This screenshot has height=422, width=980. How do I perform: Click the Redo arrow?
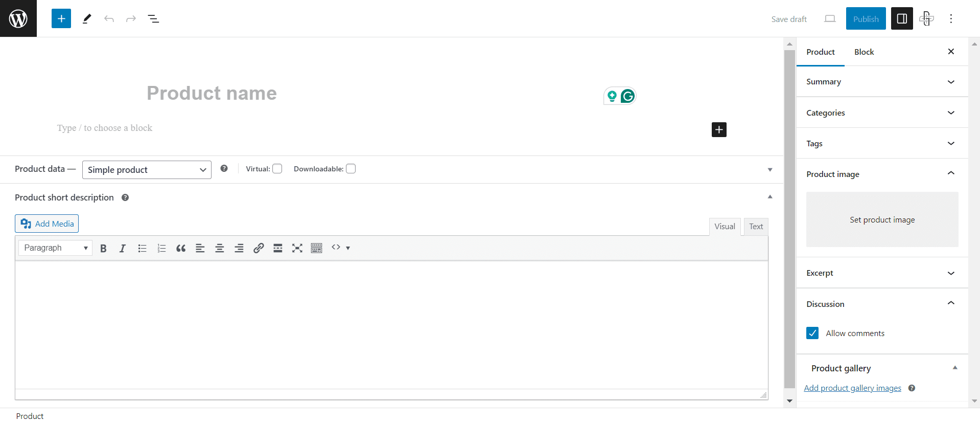[x=131, y=19]
